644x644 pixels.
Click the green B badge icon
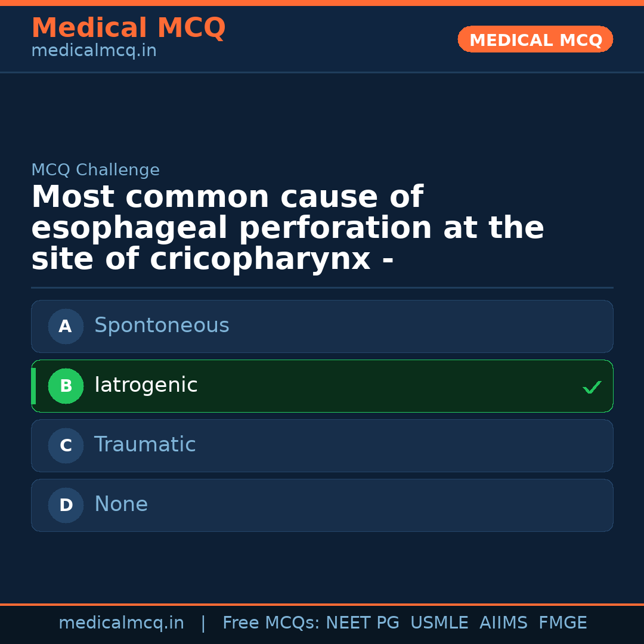[x=66, y=386]
